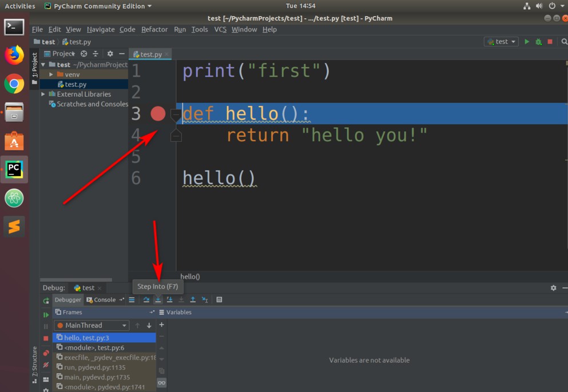Click Activities in top bar
568x392 pixels.
(x=20, y=6)
